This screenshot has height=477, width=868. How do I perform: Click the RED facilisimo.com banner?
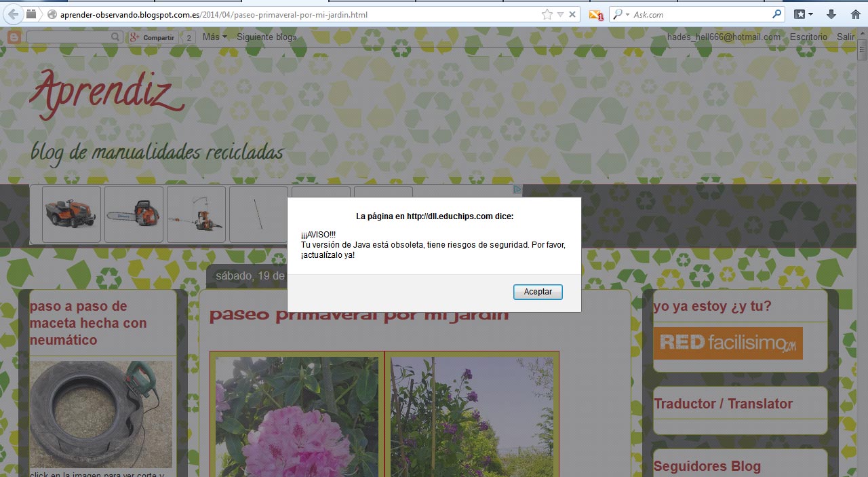click(x=728, y=343)
